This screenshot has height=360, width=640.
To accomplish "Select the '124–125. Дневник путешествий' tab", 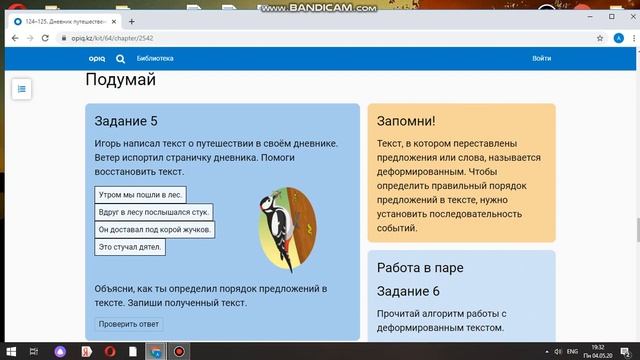I will tap(64, 22).
